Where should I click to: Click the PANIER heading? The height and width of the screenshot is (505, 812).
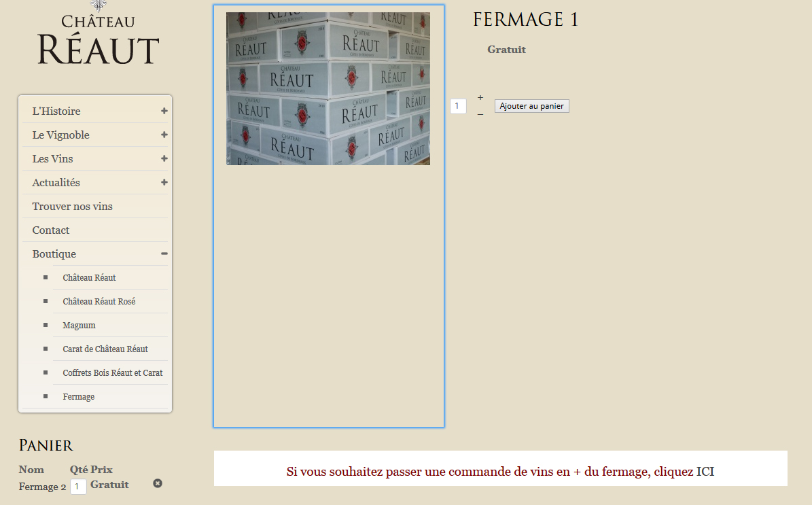point(46,445)
